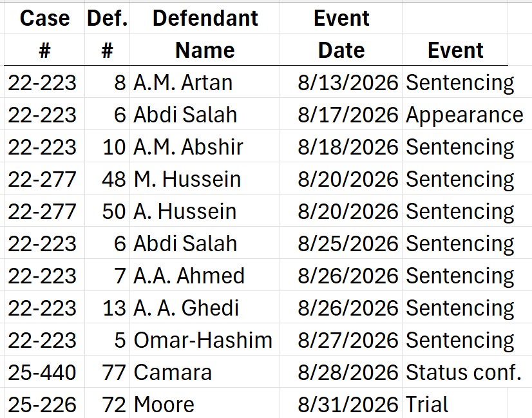Select the Defendant Name header cell
The width and height of the screenshot is (532, 418).
tap(205, 34)
